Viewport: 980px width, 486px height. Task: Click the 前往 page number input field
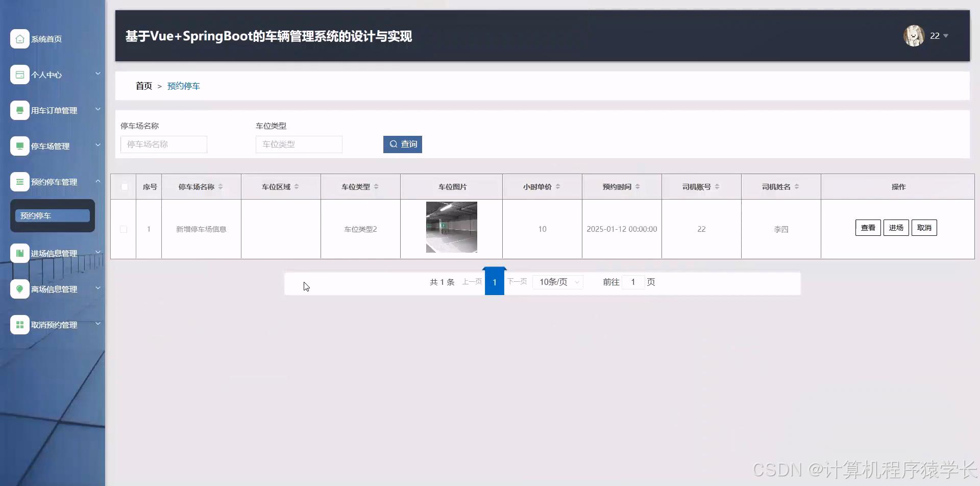[633, 281]
